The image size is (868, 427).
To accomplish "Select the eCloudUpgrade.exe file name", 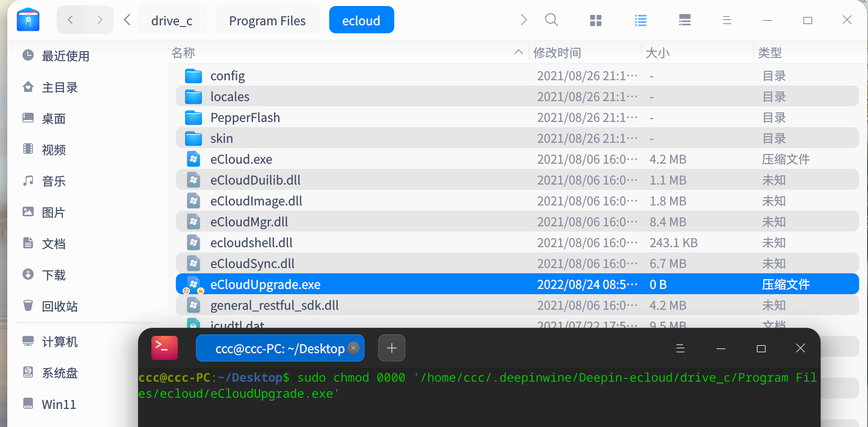I will tap(265, 285).
